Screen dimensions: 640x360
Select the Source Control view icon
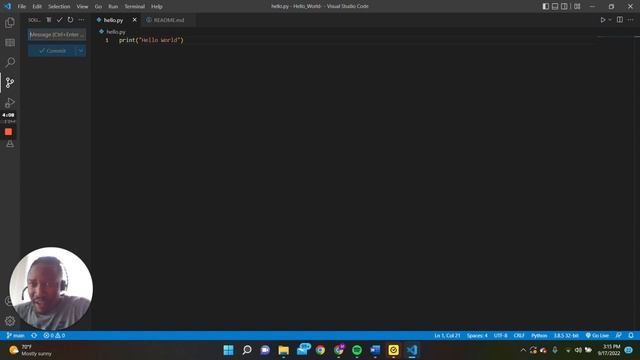tap(10, 82)
